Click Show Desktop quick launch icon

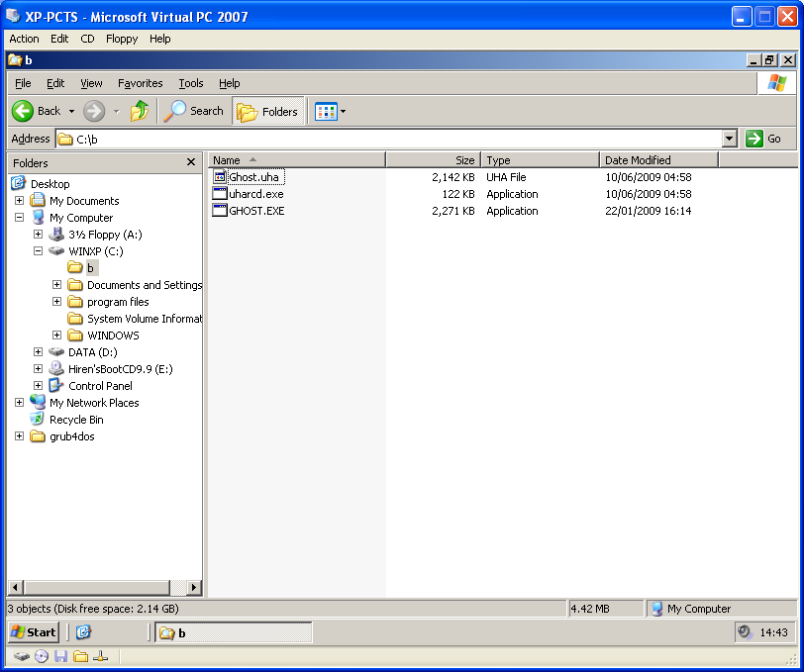pyautogui.click(x=83, y=632)
